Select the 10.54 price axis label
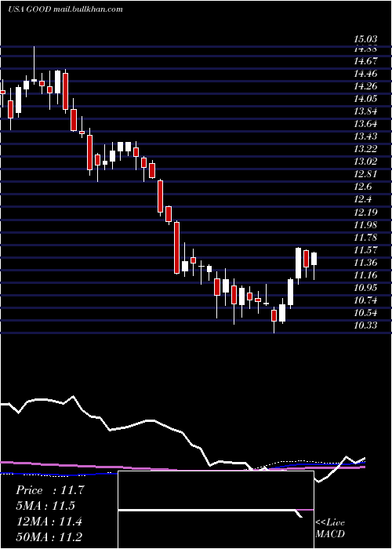 click(x=365, y=313)
